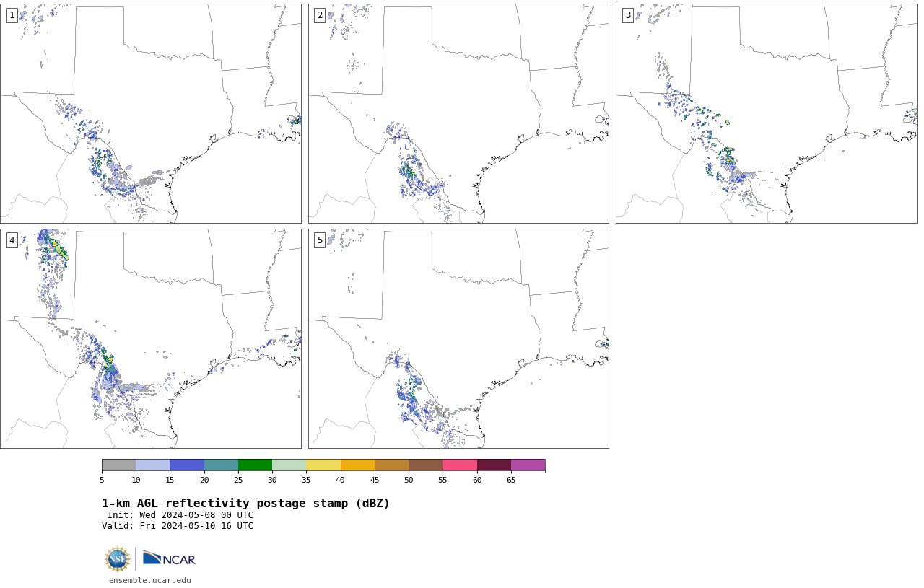Click the tan 45-50 dBZ swatch
The height and width of the screenshot is (588, 924).
click(391, 465)
